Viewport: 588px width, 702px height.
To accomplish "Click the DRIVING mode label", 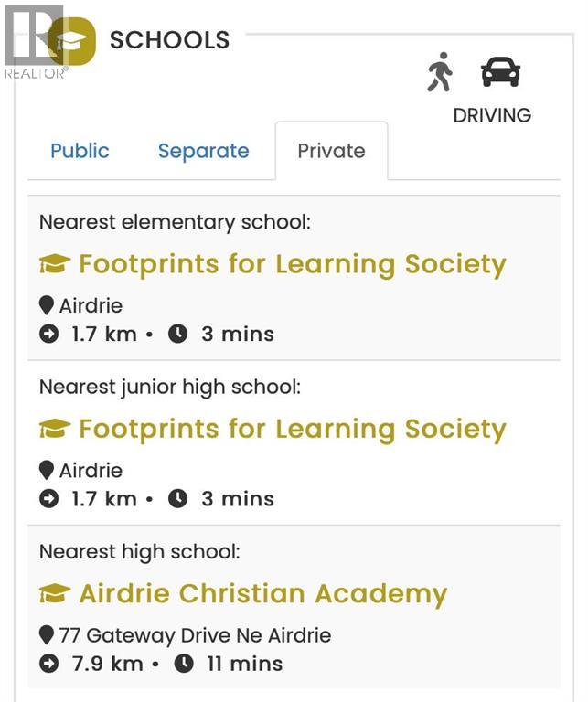I will coord(492,115).
